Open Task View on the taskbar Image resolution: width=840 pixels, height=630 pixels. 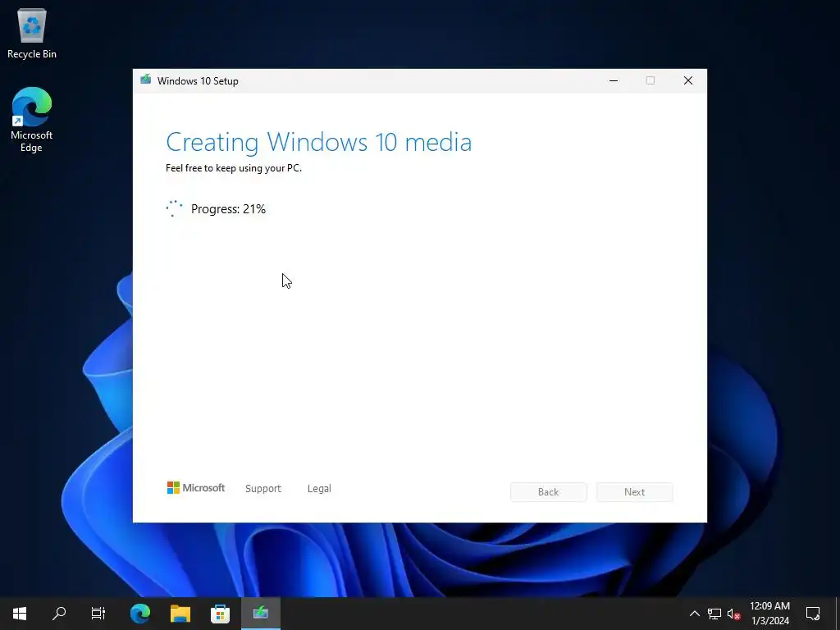pos(98,613)
